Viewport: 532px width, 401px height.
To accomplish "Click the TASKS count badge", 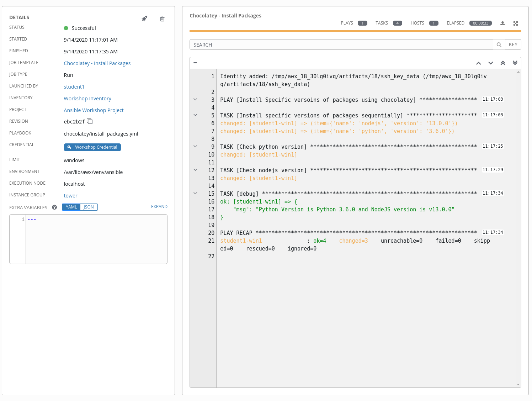I will click(398, 23).
